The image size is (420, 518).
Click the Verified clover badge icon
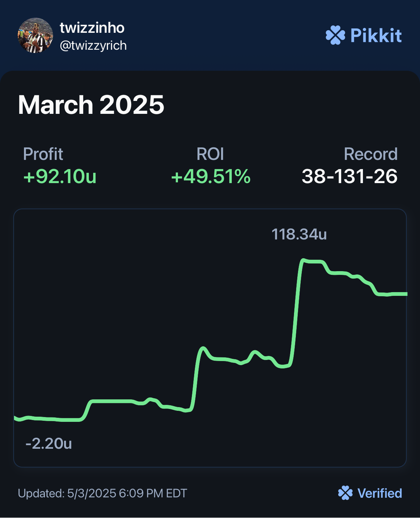[x=345, y=493]
